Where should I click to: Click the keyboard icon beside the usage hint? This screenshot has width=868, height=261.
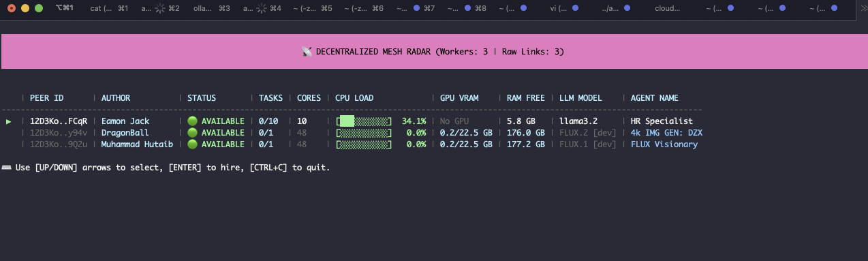(6, 168)
